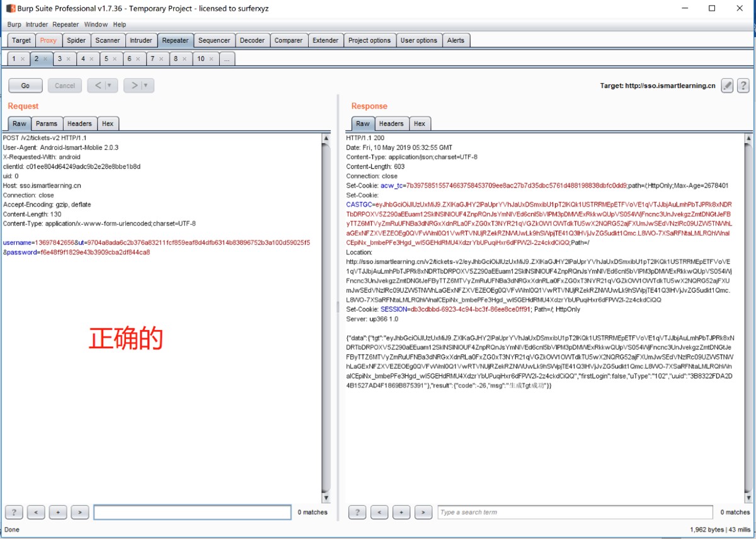756x539 pixels.
Task: Switch to the Comparer tab
Action: [289, 40]
